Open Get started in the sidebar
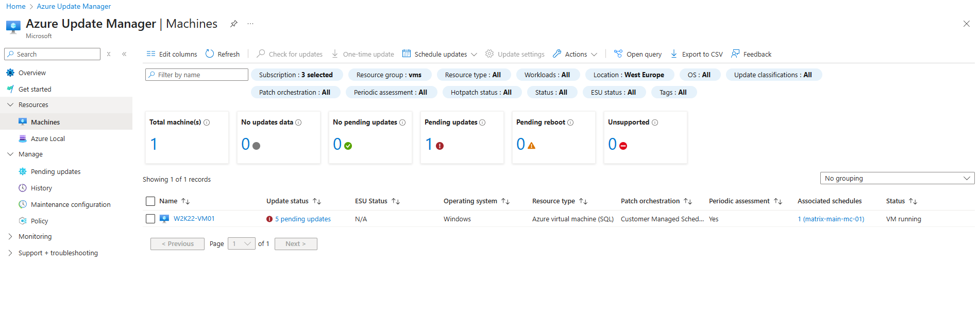The height and width of the screenshot is (316, 980). click(35, 89)
